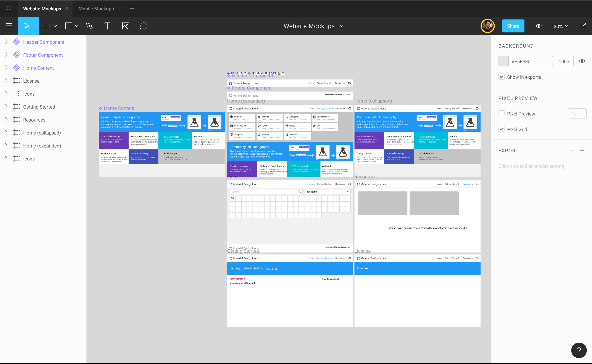Screen dimensions: 592x364
Task: Enable Pixel Preview checkbox
Action: [x=502, y=113]
